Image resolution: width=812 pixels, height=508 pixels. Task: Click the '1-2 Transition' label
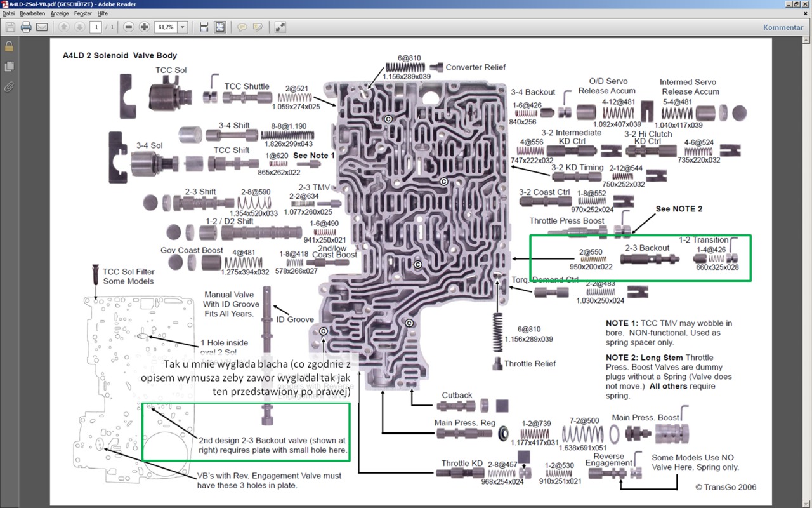click(x=704, y=240)
